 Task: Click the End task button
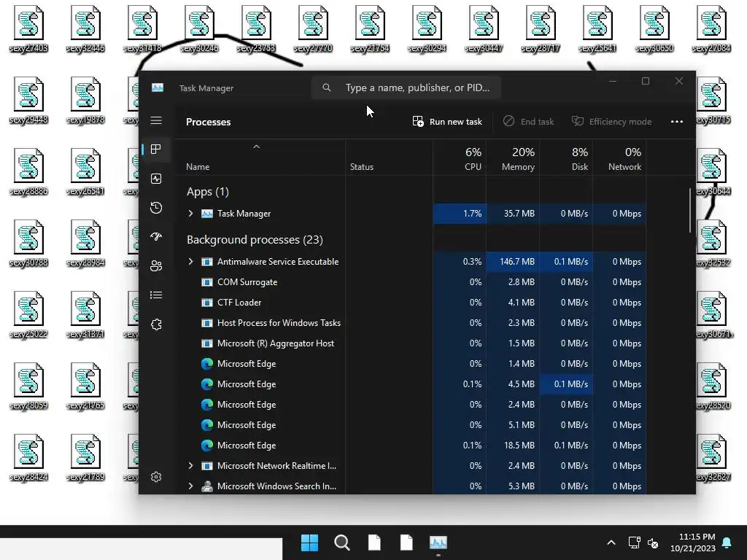[528, 122]
